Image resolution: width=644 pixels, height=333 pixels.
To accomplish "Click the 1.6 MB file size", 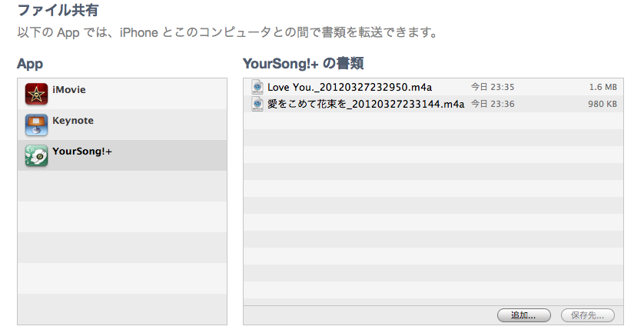I will click(x=603, y=87).
